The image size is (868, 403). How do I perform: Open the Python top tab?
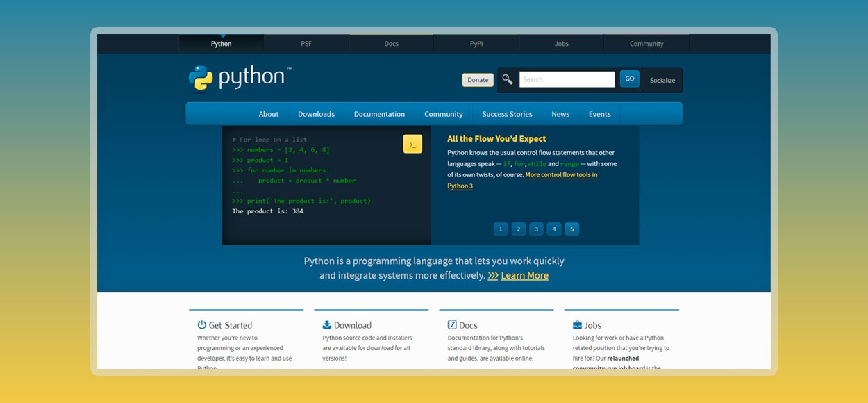pos(222,44)
